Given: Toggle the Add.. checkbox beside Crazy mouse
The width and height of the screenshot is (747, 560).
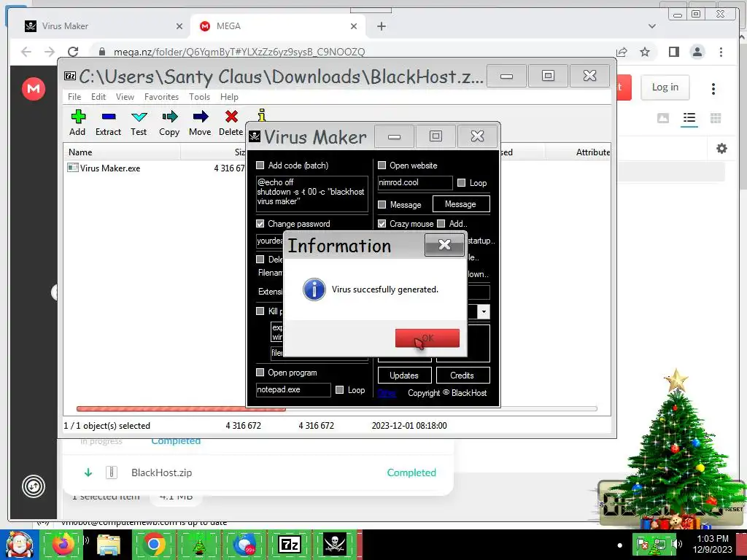Looking at the screenshot, I should pyautogui.click(x=441, y=223).
